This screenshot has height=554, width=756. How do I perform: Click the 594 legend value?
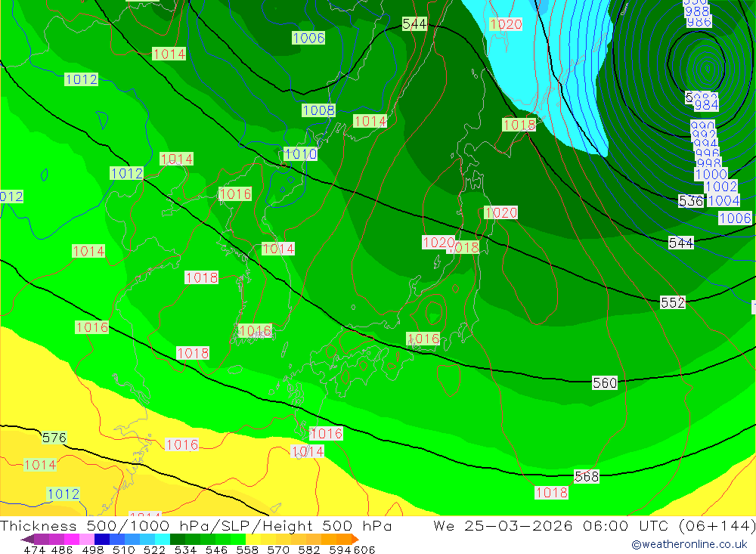(340, 549)
